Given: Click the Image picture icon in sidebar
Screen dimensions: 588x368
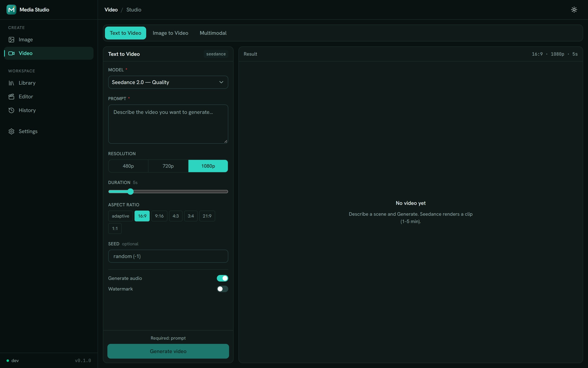Looking at the screenshot, I should click(11, 39).
